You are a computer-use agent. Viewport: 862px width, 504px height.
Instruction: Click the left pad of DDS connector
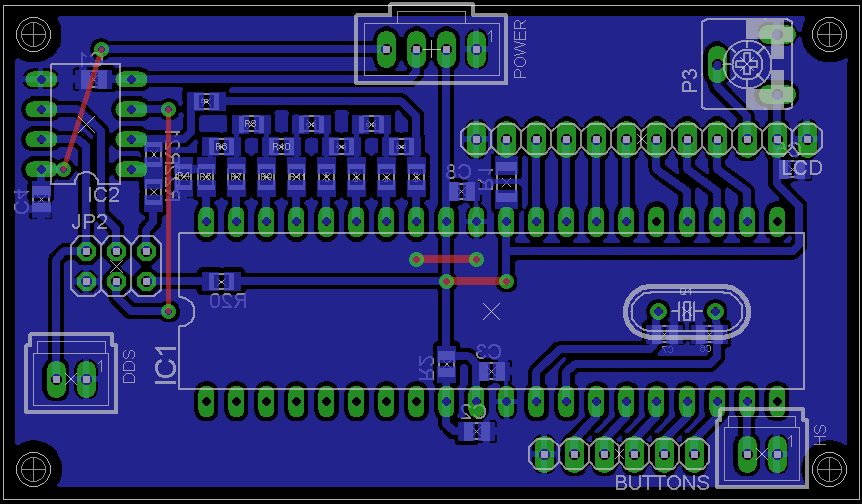(56, 379)
